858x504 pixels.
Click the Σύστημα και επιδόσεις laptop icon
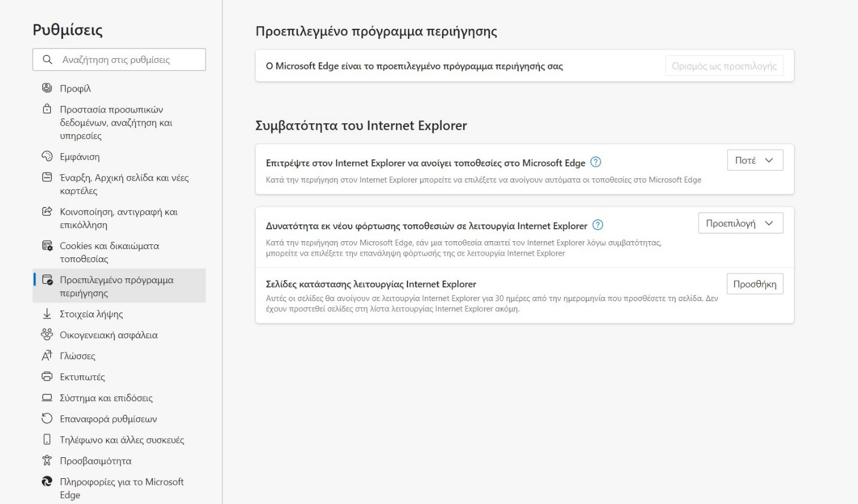coord(47,397)
